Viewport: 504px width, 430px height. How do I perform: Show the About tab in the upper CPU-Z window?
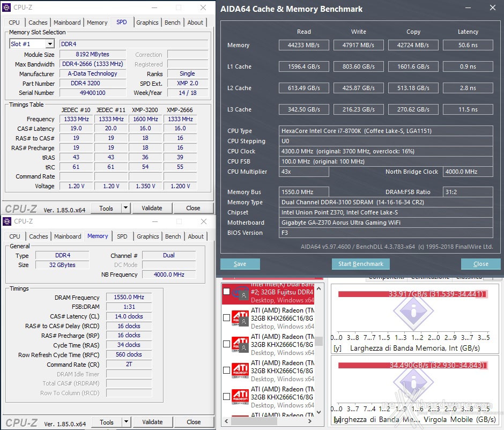pyautogui.click(x=195, y=23)
